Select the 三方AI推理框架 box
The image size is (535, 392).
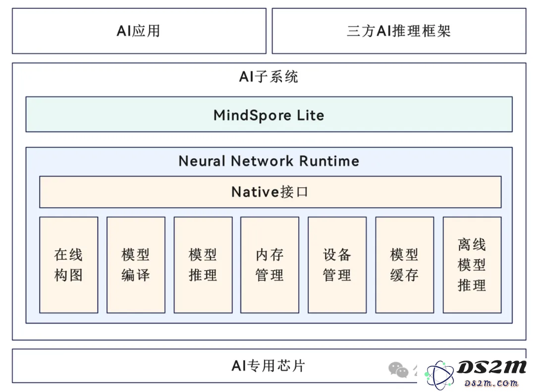coord(399,31)
